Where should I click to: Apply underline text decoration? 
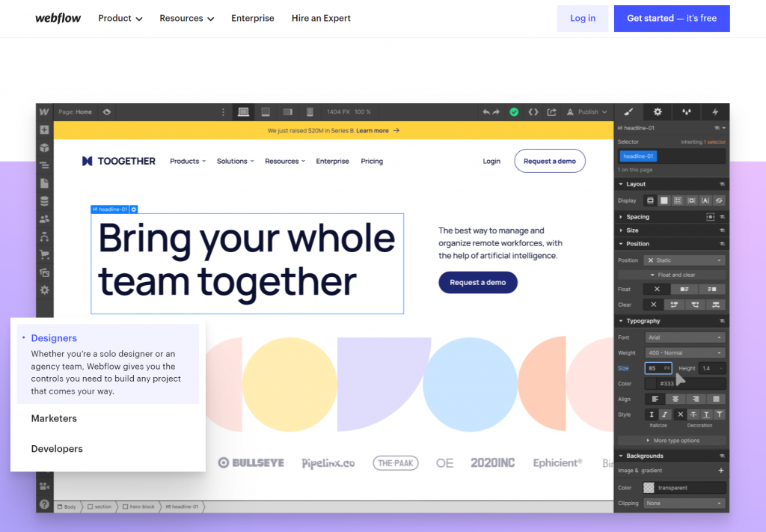coord(706,415)
